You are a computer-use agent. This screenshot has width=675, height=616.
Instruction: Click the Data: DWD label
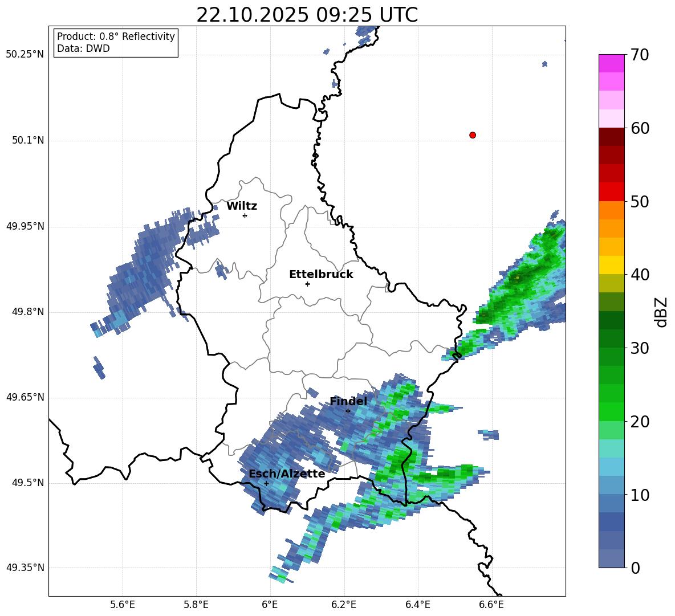coord(83,48)
